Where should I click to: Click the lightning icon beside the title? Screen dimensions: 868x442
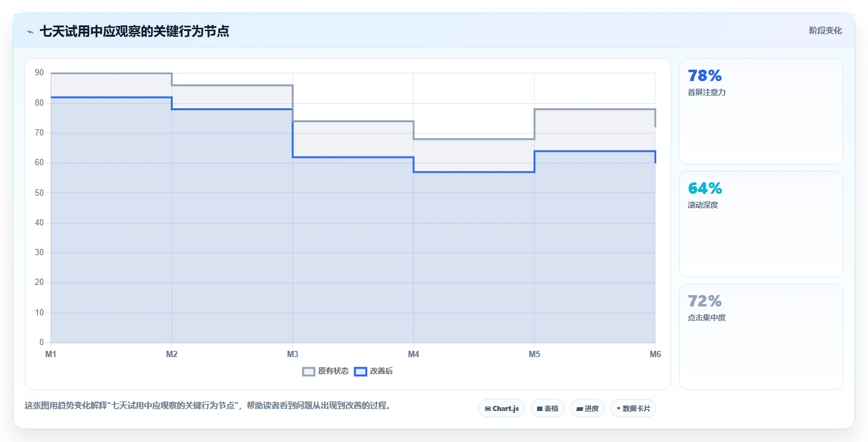tap(30, 32)
